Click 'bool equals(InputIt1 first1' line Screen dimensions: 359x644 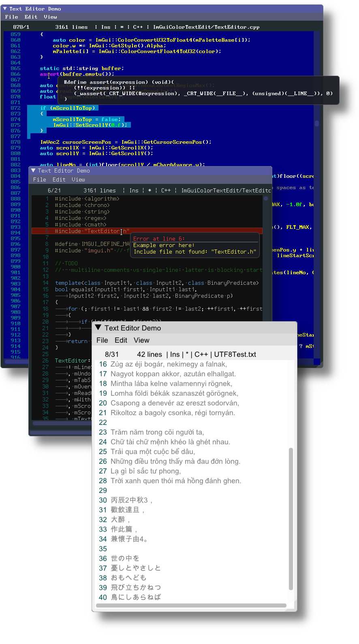(126, 289)
